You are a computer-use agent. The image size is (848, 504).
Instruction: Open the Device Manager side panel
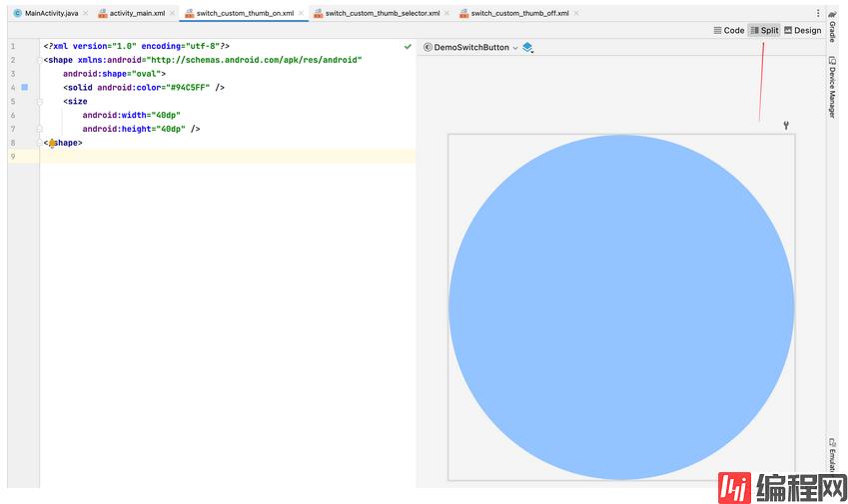832,87
